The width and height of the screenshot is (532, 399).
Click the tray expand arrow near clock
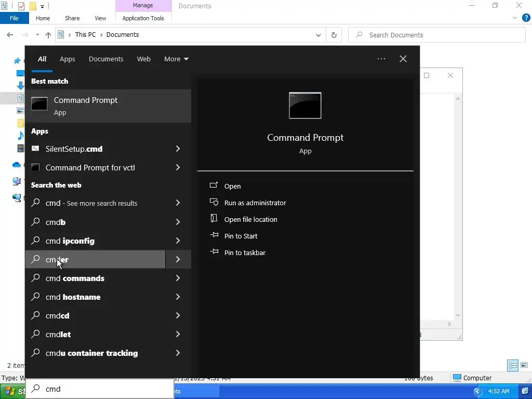coord(478,391)
